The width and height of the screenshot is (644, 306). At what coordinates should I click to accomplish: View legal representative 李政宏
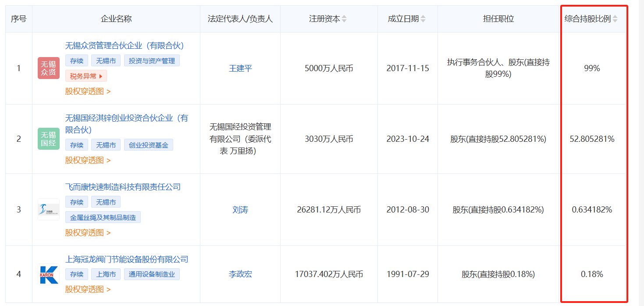[x=240, y=274]
